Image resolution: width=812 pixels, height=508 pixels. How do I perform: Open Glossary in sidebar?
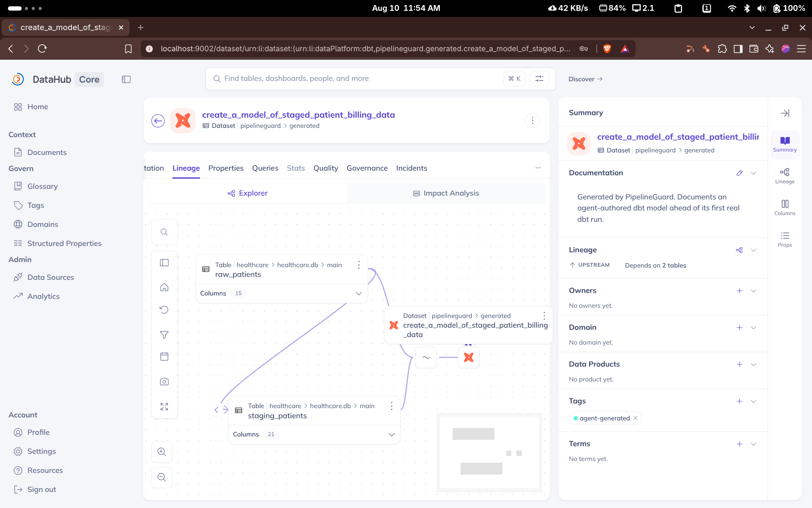point(42,186)
